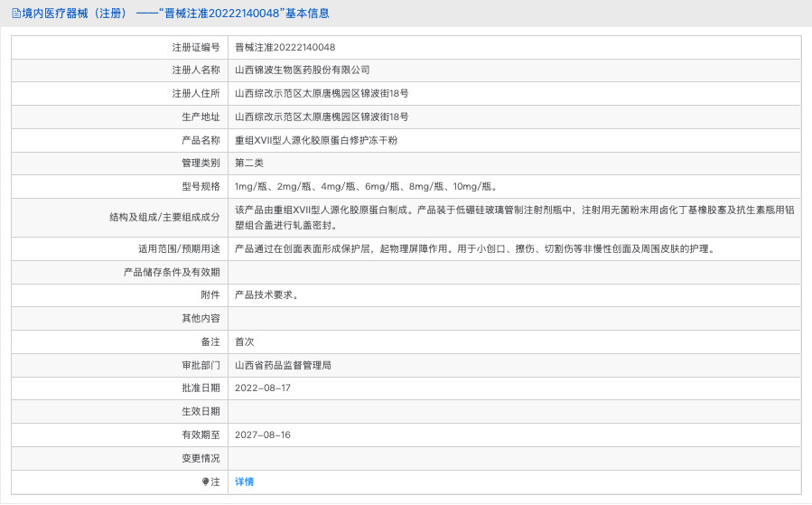
Task: Click the 产品储存条件及有效期 label
Action: point(172,272)
